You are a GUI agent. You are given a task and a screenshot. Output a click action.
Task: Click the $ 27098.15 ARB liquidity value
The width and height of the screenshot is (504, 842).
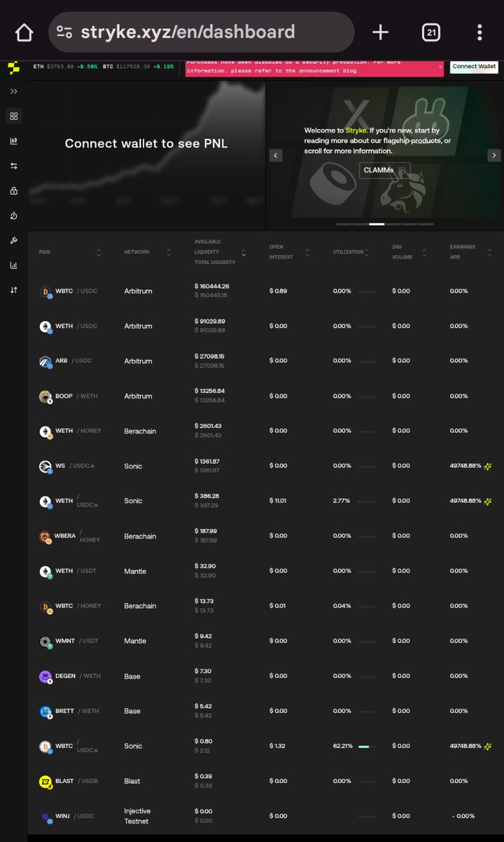[210, 356]
